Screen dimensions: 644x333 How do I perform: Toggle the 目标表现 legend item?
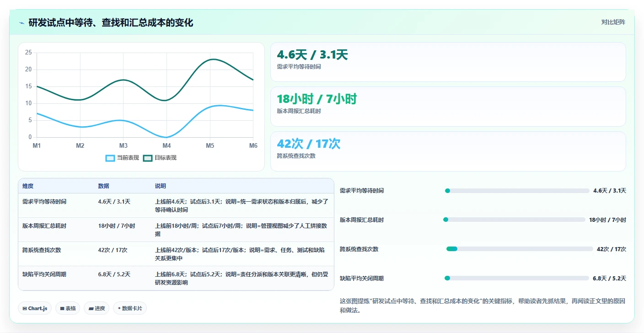tap(160, 158)
